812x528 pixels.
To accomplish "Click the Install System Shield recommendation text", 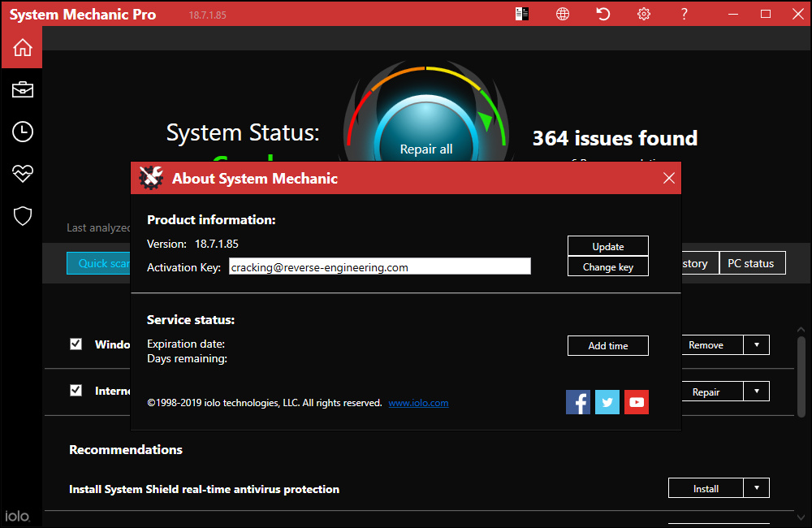I will pos(204,489).
